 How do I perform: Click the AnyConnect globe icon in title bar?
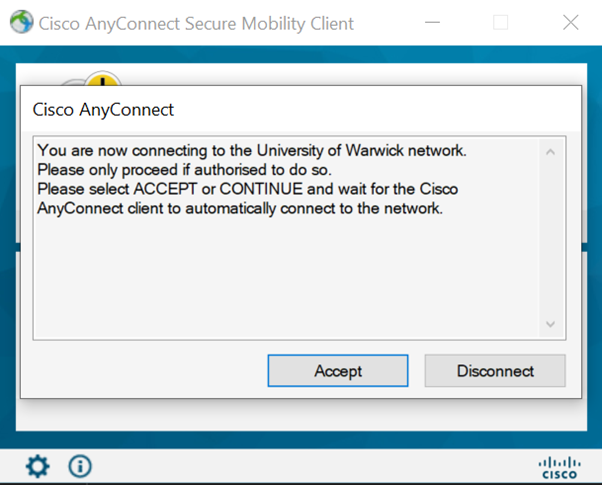click(20, 22)
